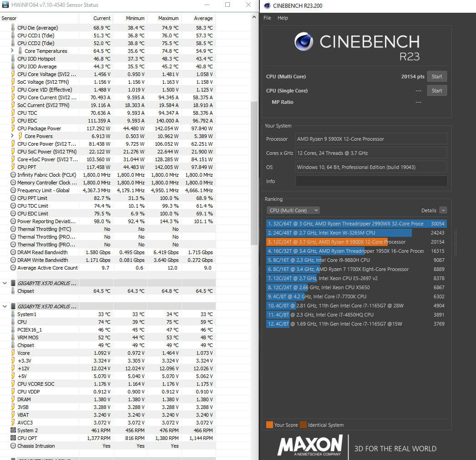476x460 pixels.
Task: Select Intel Core i7-4850HQ ranking entry
Action: click(356, 315)
